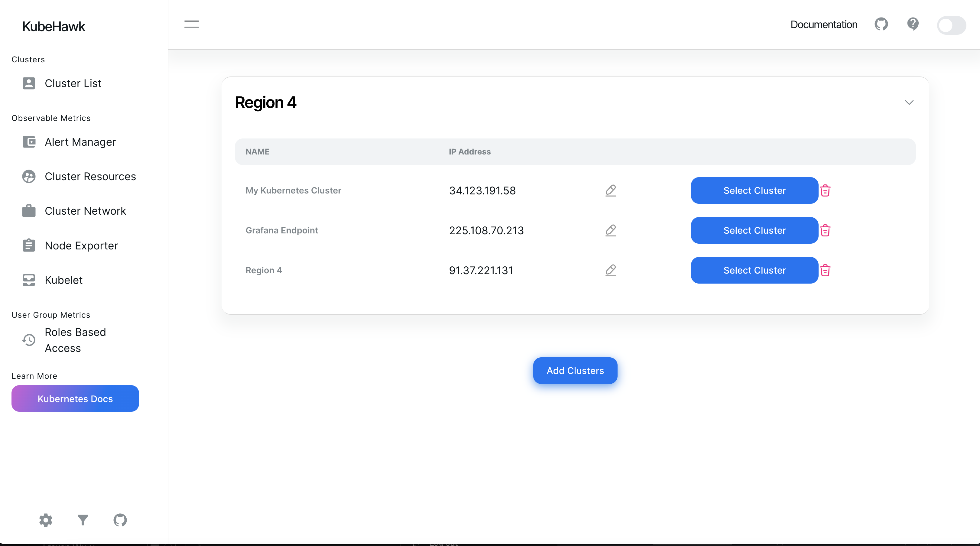Click the help question mark icon
The height and width of the screenshot is (546, 980).
click(x=913, y=24)
